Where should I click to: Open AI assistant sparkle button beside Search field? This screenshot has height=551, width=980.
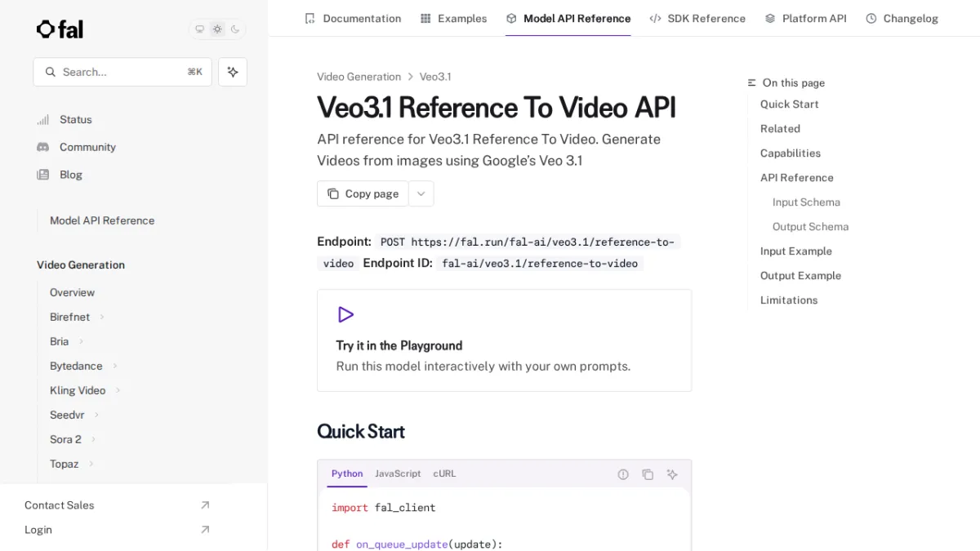tap(233, 72)
